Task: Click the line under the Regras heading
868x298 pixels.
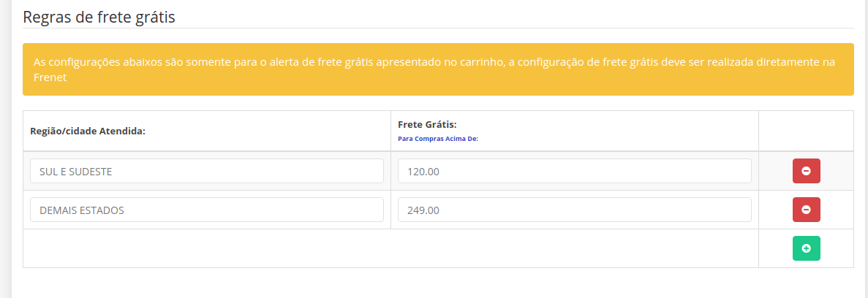Action: click(438, 28)
